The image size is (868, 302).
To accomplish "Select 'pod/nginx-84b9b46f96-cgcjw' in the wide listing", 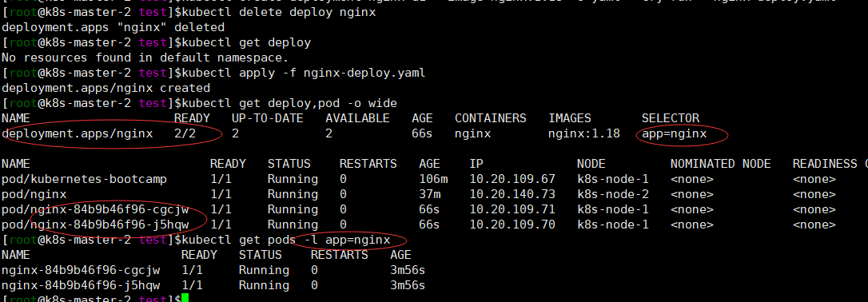I will [95, 209].
